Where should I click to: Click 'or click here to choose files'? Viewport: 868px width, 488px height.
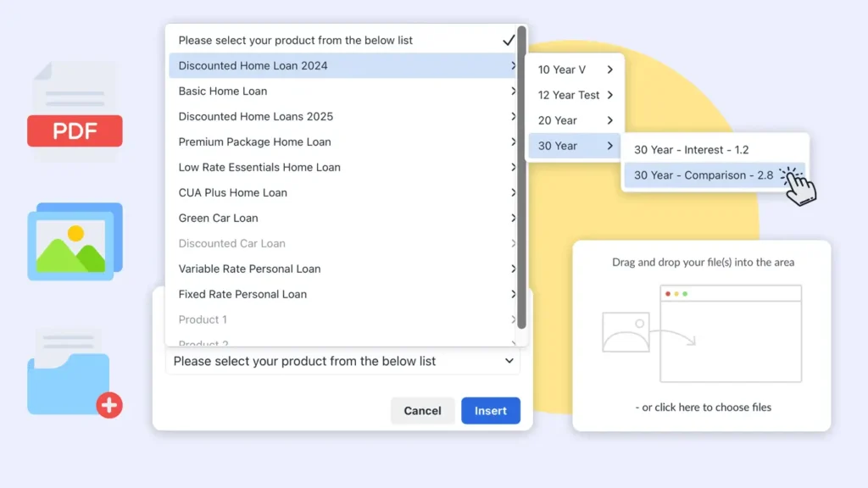pyautogui.click(x=703, y=408)
